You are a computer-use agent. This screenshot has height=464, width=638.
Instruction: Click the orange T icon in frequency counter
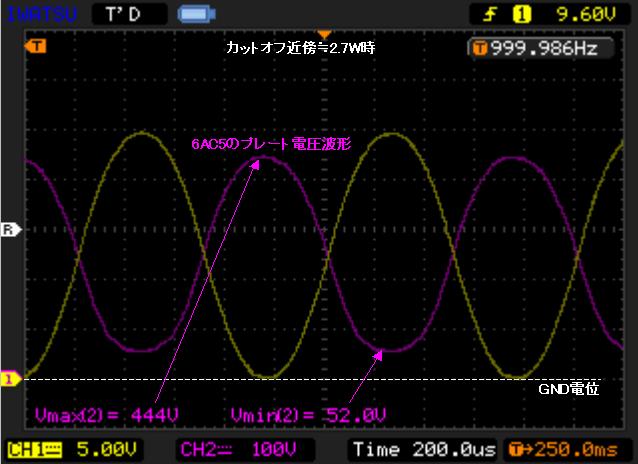[480, 49]
